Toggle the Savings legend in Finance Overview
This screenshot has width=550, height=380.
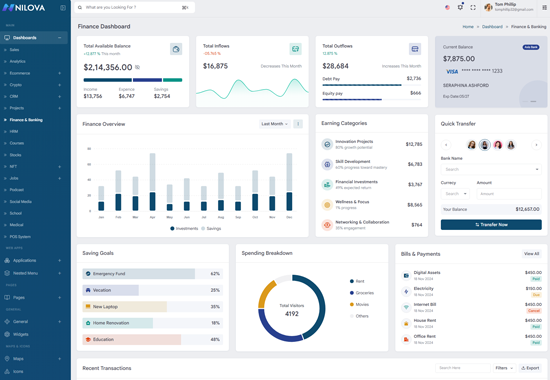tap(211, 228)
